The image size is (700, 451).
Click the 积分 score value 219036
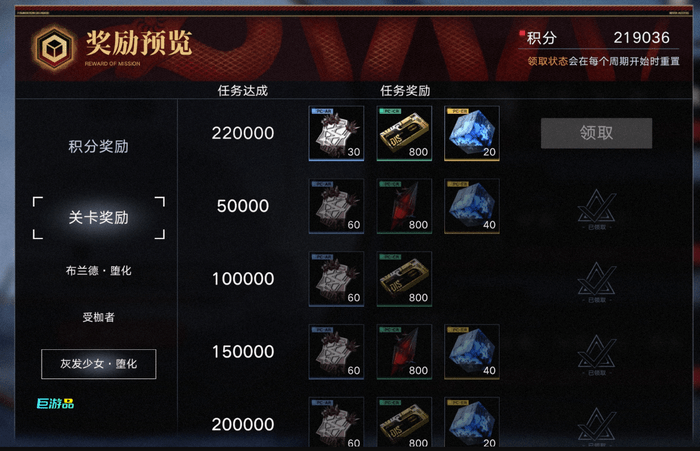click(642, 38)
